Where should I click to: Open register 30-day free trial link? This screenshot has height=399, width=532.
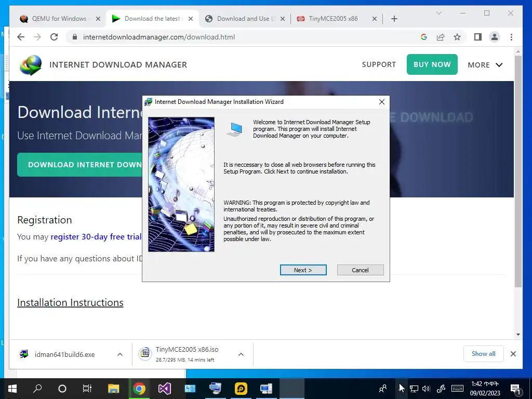(96, 236)
